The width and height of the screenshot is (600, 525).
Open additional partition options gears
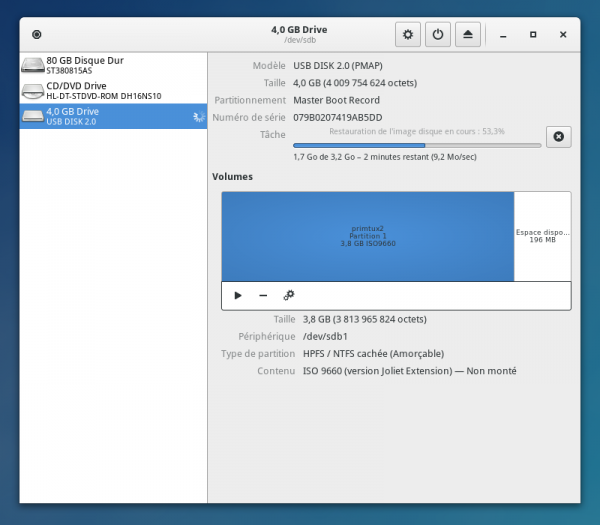(x=289, y=295)
